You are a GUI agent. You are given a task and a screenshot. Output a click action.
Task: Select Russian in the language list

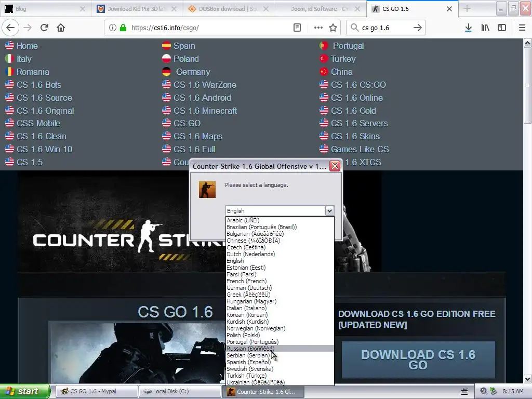coord(280,349)
